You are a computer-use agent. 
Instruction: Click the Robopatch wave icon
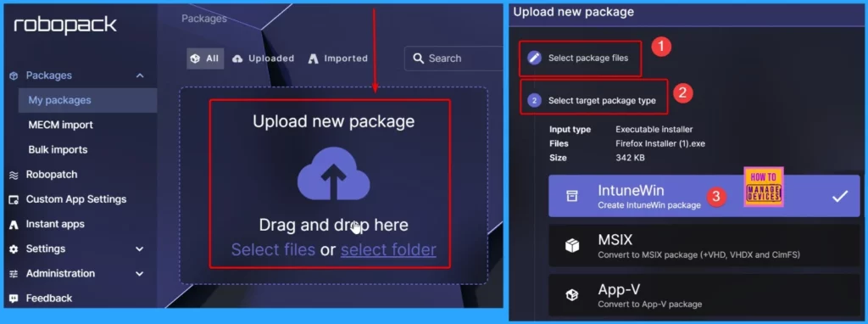coord(14,175)
